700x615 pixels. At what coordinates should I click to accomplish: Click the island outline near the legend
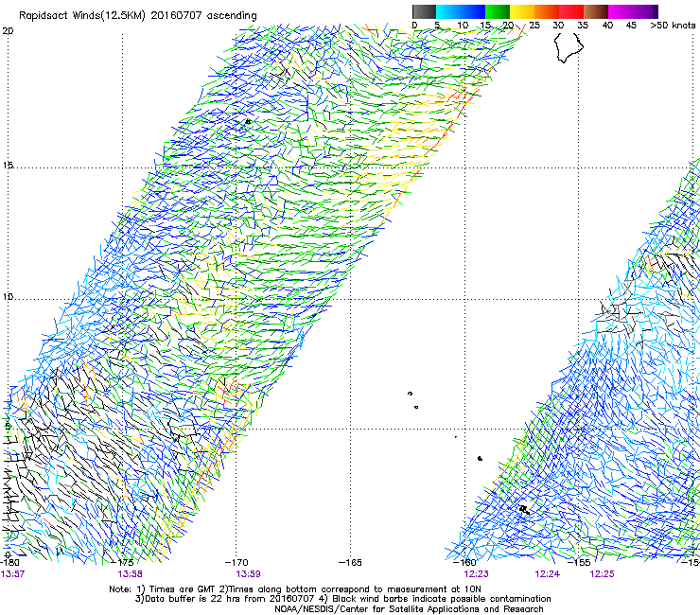[x=569, y=47]
